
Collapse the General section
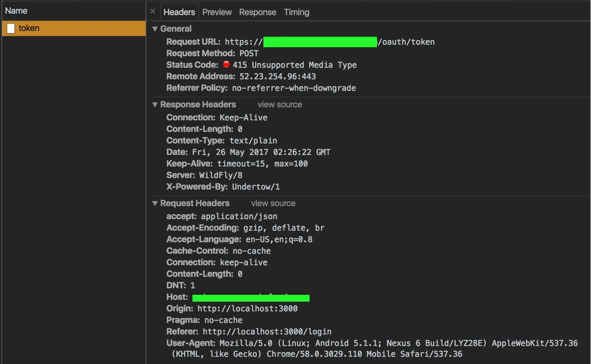click(x=155, y=29)
